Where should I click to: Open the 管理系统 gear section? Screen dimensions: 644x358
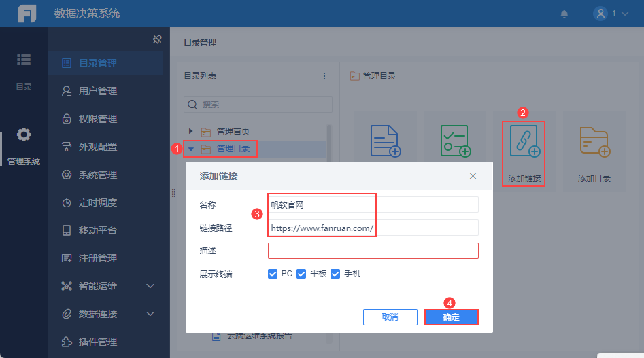click(24, 147)
